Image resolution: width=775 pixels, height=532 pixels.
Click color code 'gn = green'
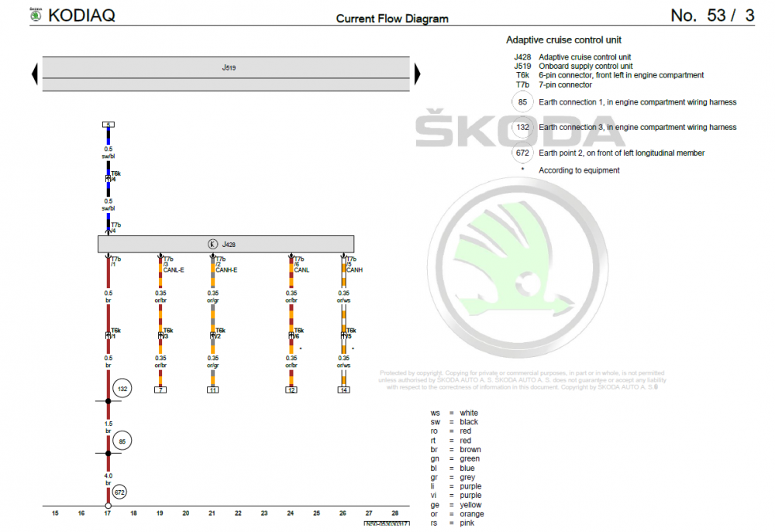coord(455,459)
